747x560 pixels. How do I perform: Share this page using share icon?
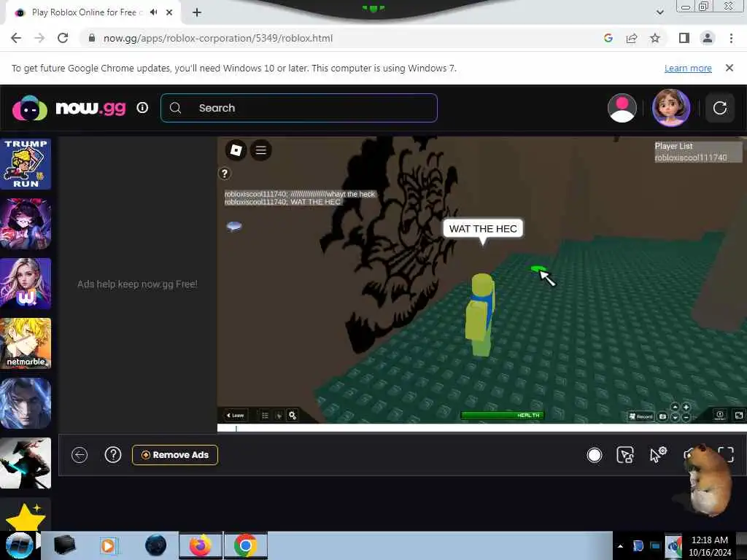632,38
